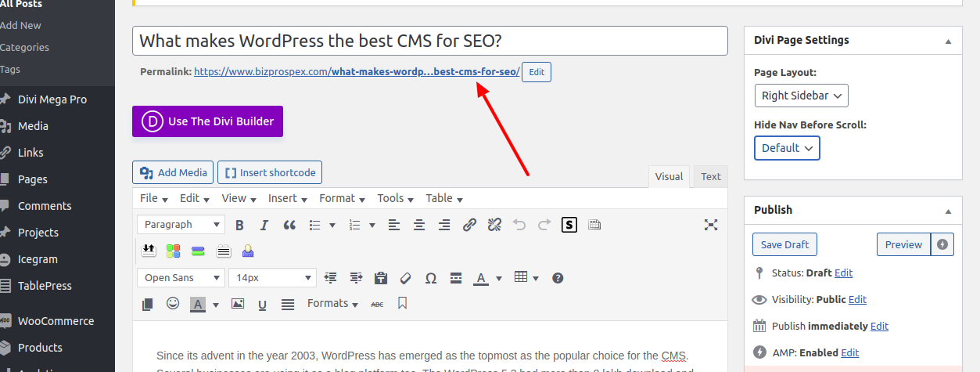Click the post title input field
The image size is (980, 372).
430,41
